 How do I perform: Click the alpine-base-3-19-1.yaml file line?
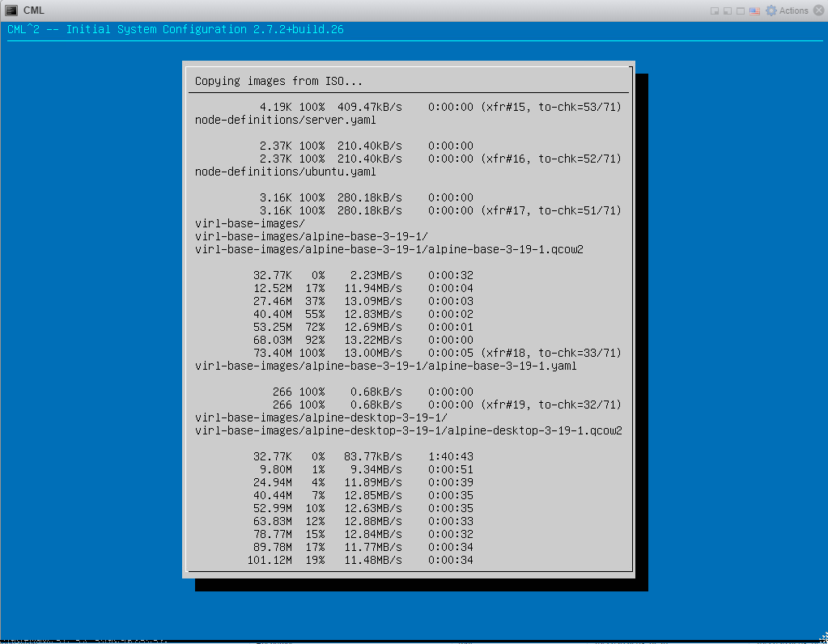click(x=385, y=366)
